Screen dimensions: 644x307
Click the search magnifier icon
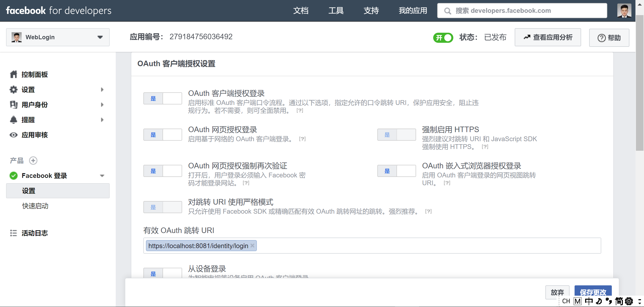(x=448, y=11)
